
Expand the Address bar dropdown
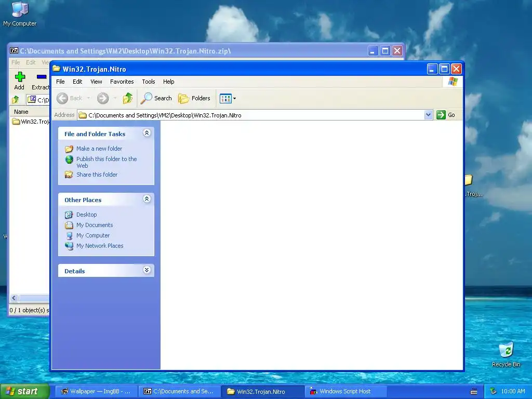coord(428,115)
